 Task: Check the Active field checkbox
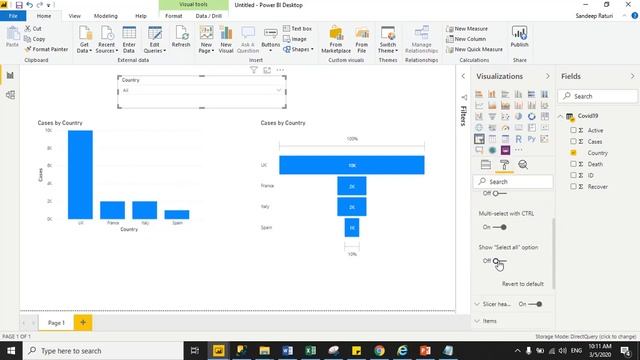573,130
